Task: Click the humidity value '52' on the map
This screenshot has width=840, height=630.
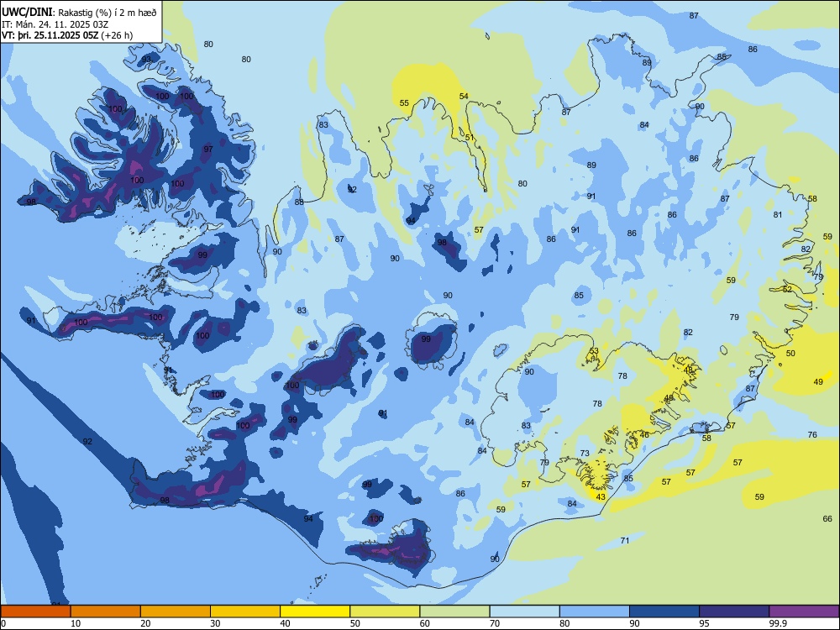Action: [787, 289]
